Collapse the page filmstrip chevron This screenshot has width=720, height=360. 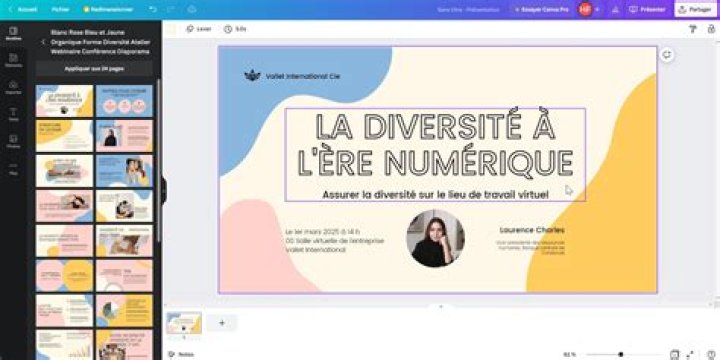tap(441, 306)
